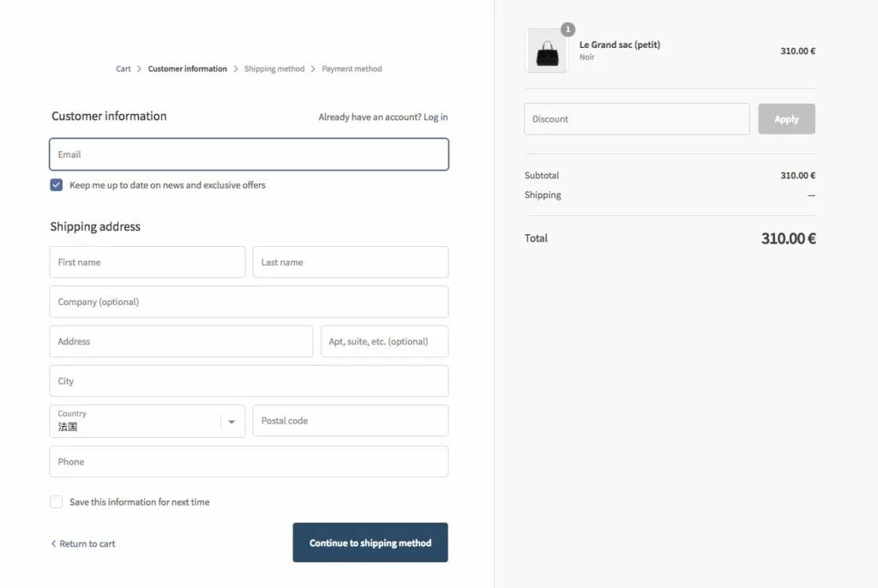Click the item quantity badge on thumbnail
The image size is (878, 588).
568,29
